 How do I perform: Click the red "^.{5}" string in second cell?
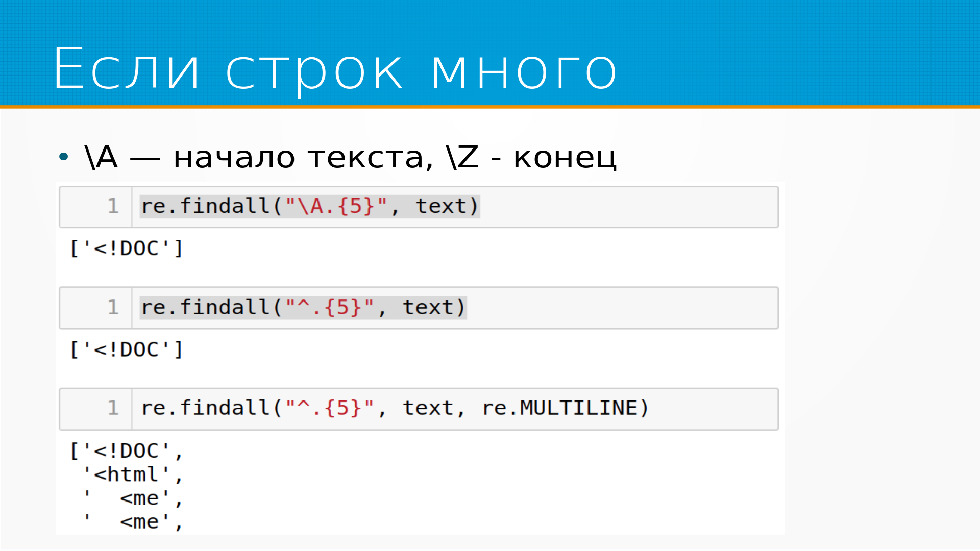point(329,308)
